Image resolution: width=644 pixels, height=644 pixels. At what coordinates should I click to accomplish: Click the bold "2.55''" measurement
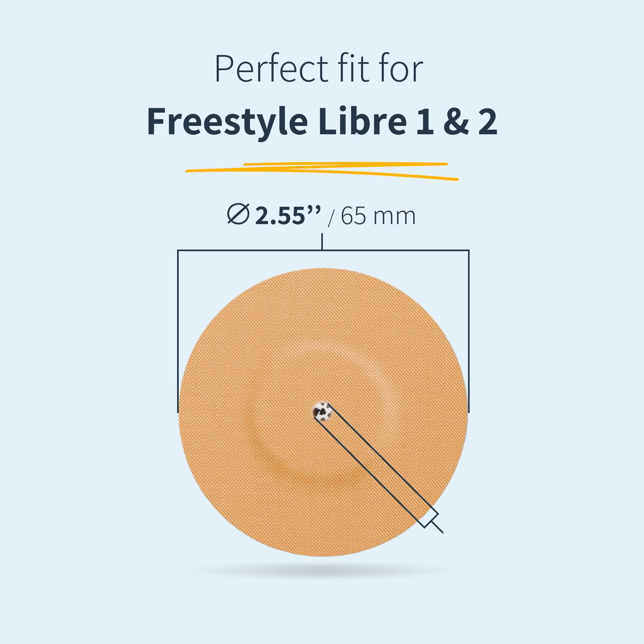click(287, 215)
